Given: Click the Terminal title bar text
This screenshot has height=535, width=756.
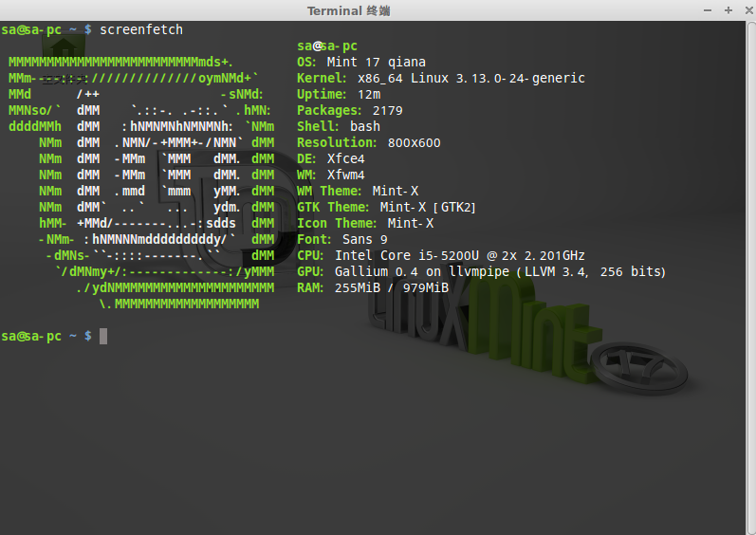Looking at the screenshot, I should 348,10.
